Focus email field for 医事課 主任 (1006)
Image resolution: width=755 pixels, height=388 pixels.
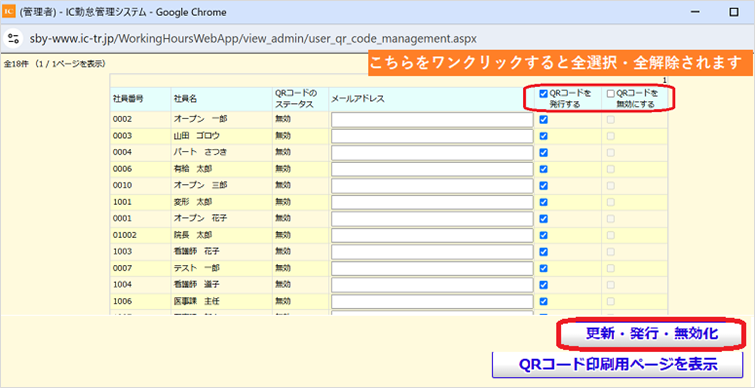pos(432,301)
